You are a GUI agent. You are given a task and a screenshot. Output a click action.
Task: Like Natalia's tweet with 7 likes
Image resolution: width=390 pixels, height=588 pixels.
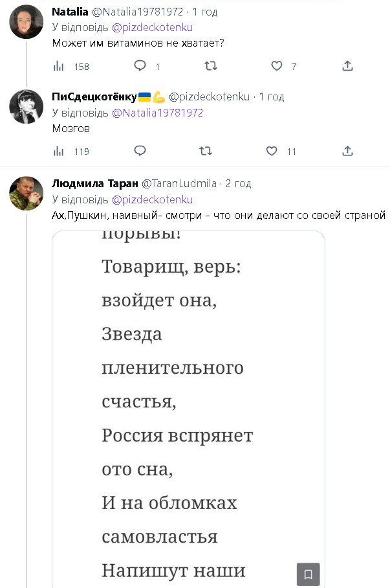[x=277, y=66]
